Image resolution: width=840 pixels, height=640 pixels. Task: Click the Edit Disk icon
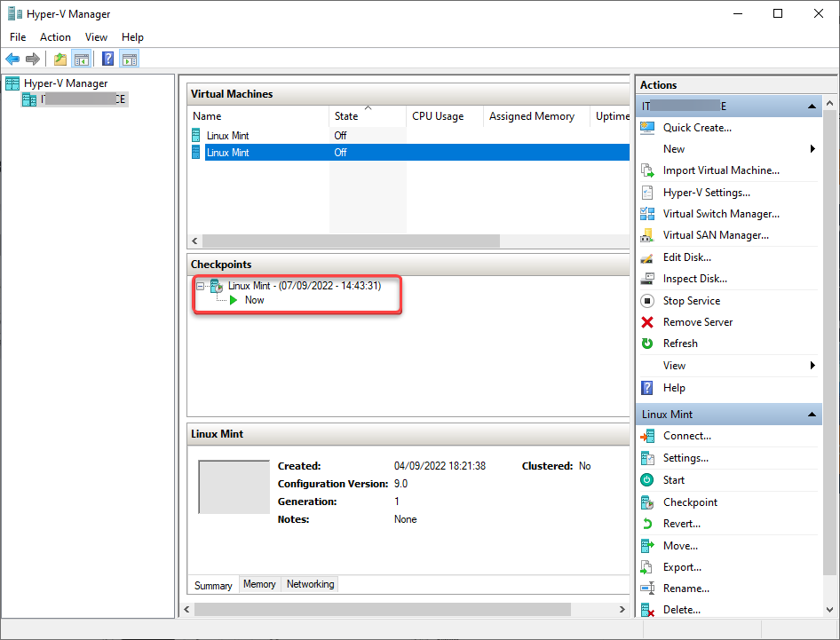(x=647, y=257)
